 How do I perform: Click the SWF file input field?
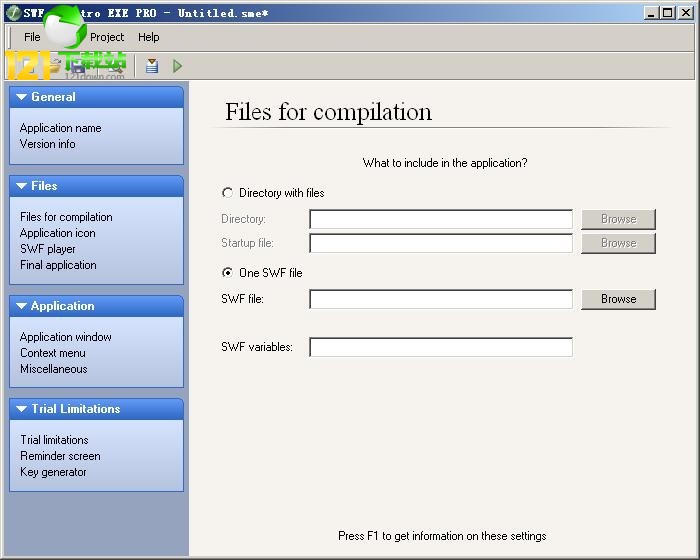click(x=440, y=299)
